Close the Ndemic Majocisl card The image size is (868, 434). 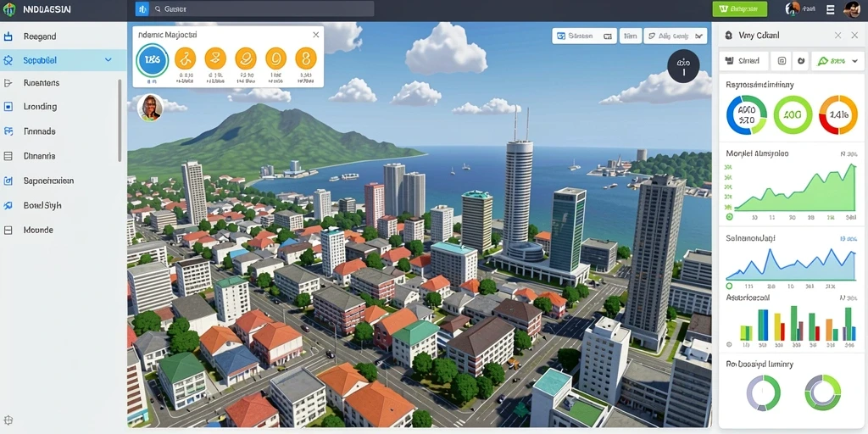pyautogui.click(x=315, y=34)
